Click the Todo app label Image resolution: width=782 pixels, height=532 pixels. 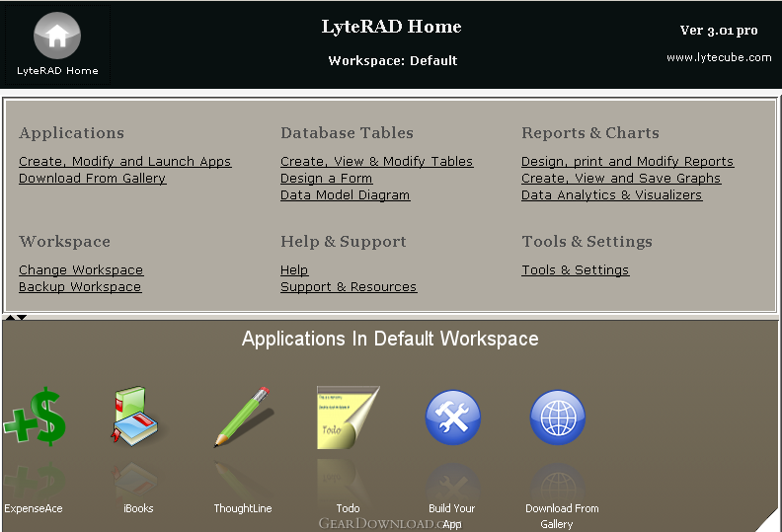click(348, 508)
